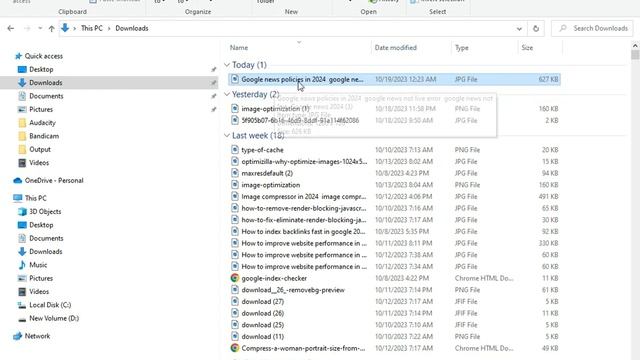Click file icon of download (11)
This screenshot has width=640, height=360.
[235, 336]
